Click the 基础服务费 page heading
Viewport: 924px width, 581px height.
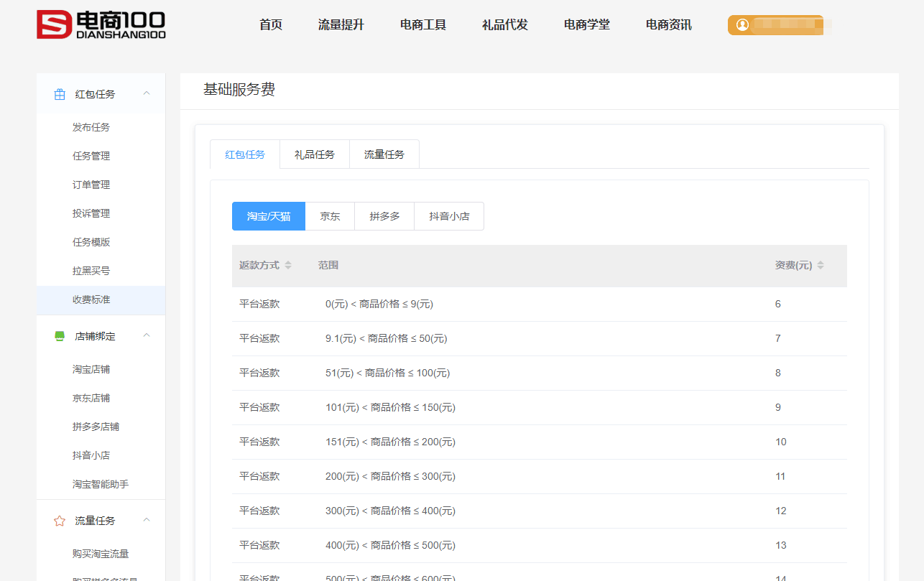click(239, 90)
